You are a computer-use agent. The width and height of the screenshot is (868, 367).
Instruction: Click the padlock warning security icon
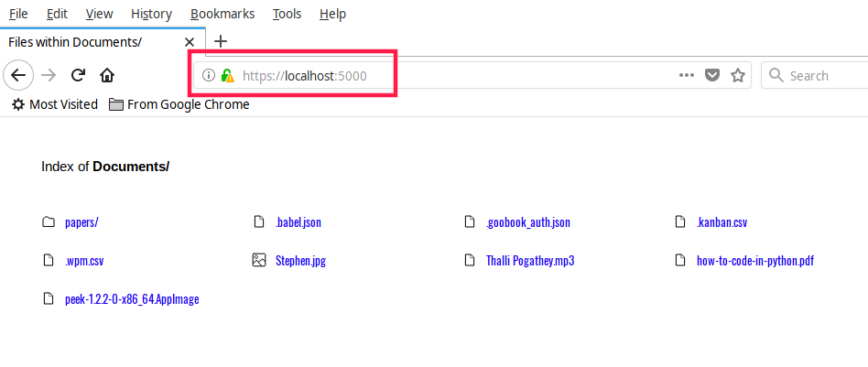[x=227, y=76]
